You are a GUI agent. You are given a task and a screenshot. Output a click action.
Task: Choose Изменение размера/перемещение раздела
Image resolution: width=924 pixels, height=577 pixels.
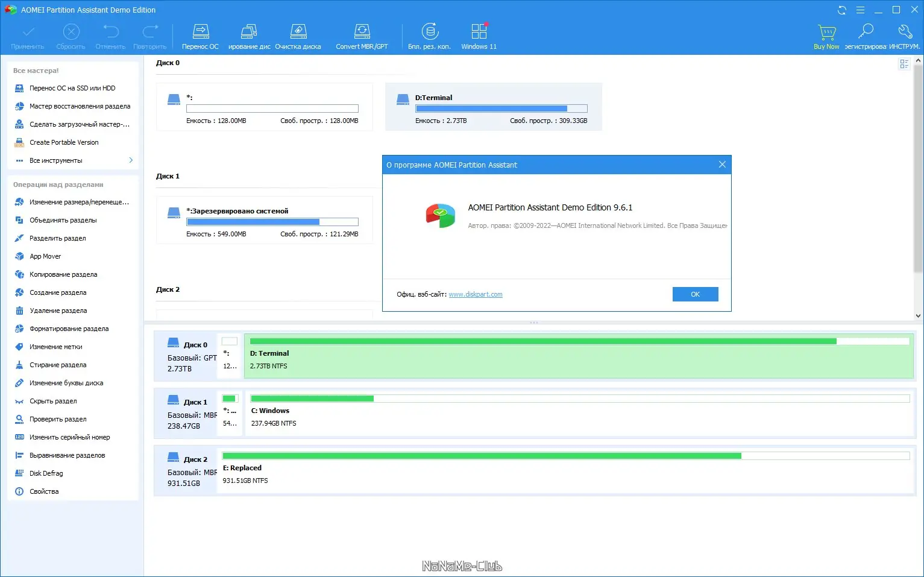pyautogui.click(x=72, y=202)
